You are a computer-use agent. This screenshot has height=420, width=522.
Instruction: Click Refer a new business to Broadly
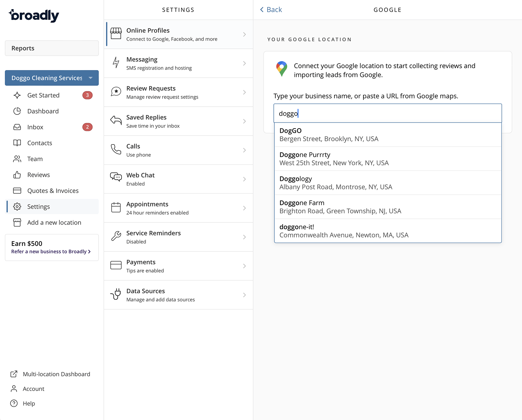[51, 251]
